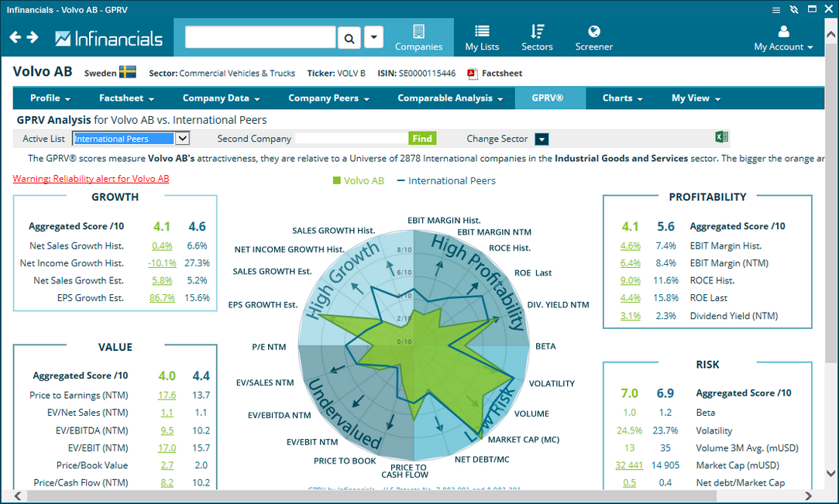This screenshot has height=504, width=839.
Task: Click in the main search box
Action: click(260, 37)
